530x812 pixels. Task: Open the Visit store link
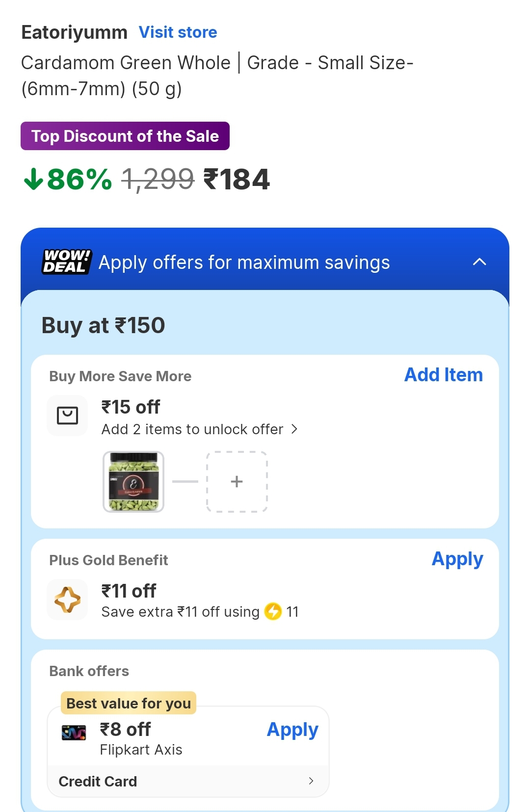click(178, 32)
